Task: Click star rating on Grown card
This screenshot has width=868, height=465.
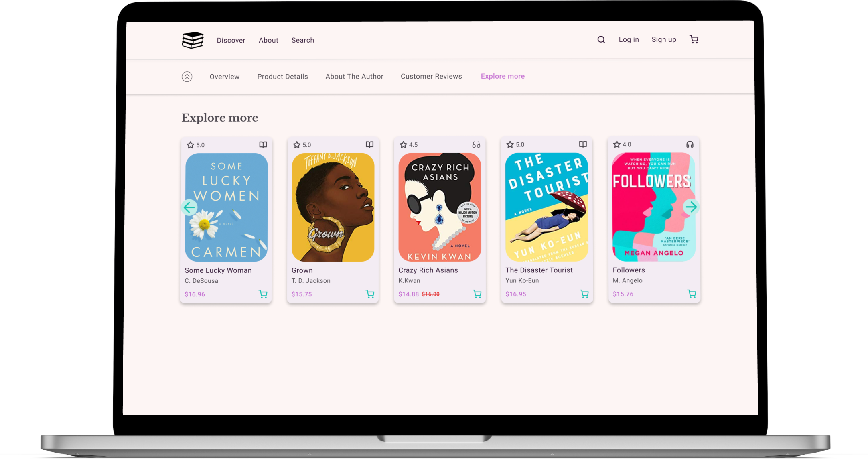Action: pos(297,145)
